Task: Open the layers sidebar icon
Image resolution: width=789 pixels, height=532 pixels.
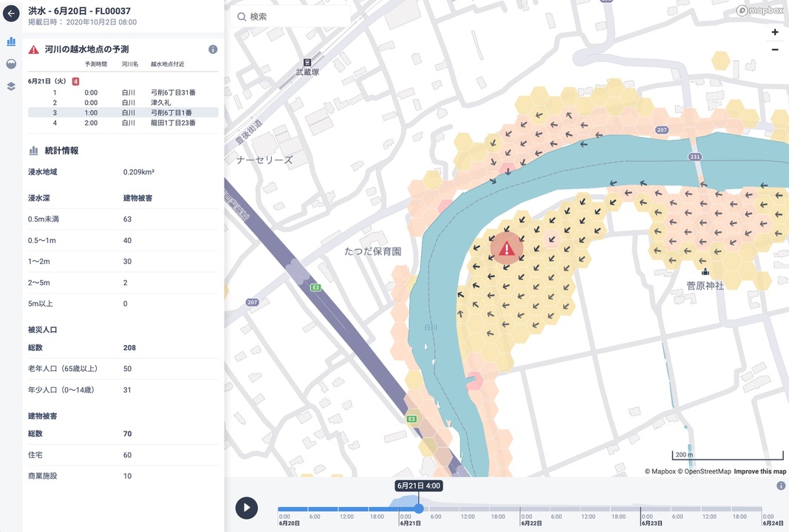Action: coord(11,86)
